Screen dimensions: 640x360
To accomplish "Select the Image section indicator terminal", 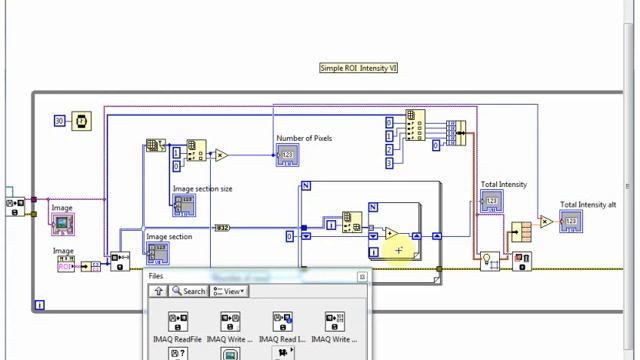I will [158, 253].
